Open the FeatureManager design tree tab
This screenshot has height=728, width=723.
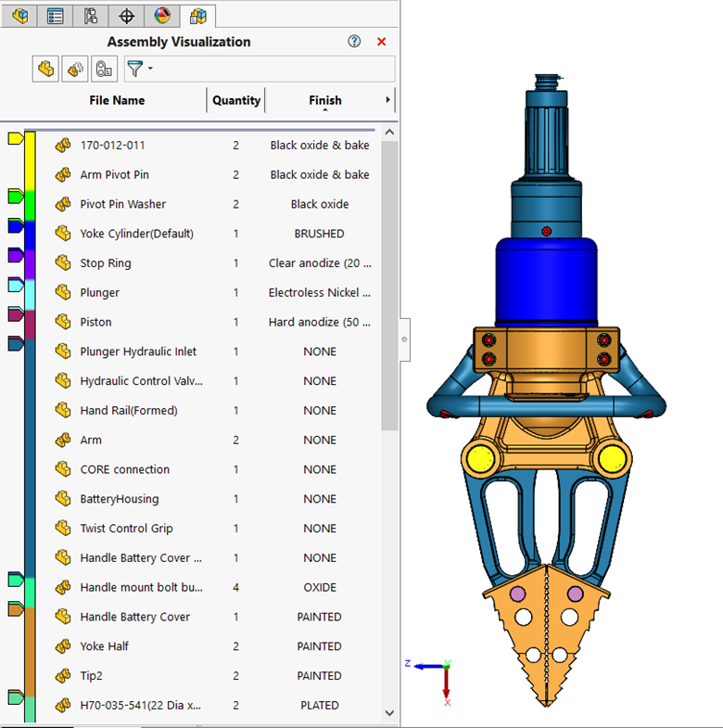[19, 16]
